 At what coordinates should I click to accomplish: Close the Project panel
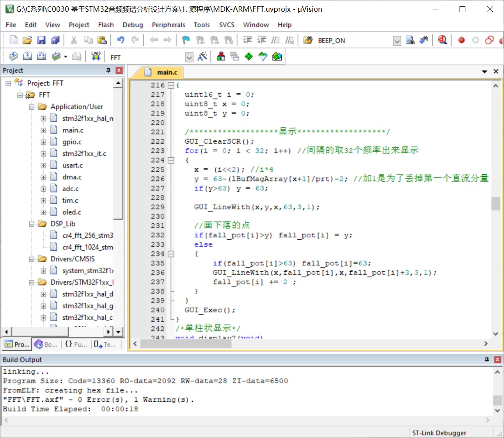click(119, 70)
